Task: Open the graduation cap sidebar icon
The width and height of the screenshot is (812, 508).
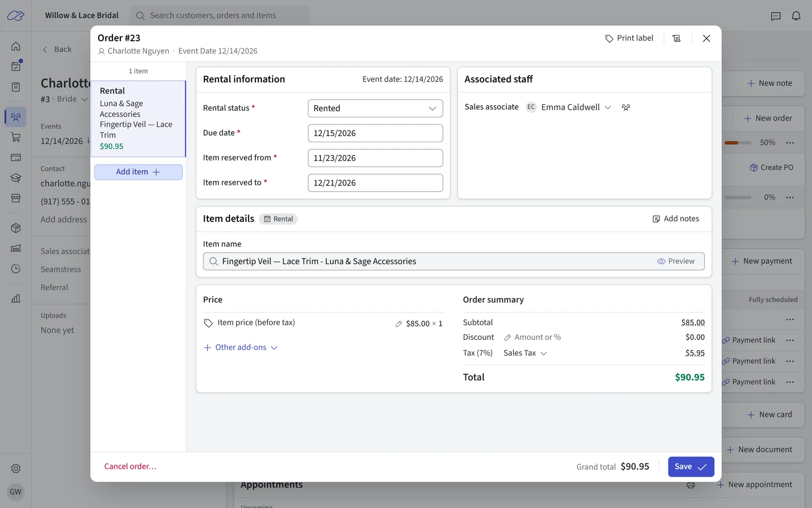Action: (16, 178)
